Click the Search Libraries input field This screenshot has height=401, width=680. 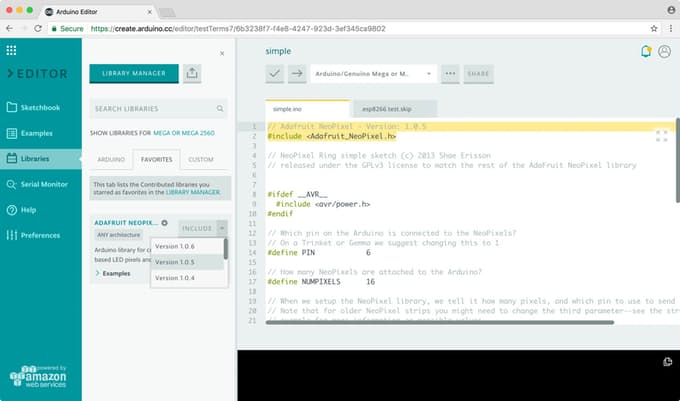[150, 108]
